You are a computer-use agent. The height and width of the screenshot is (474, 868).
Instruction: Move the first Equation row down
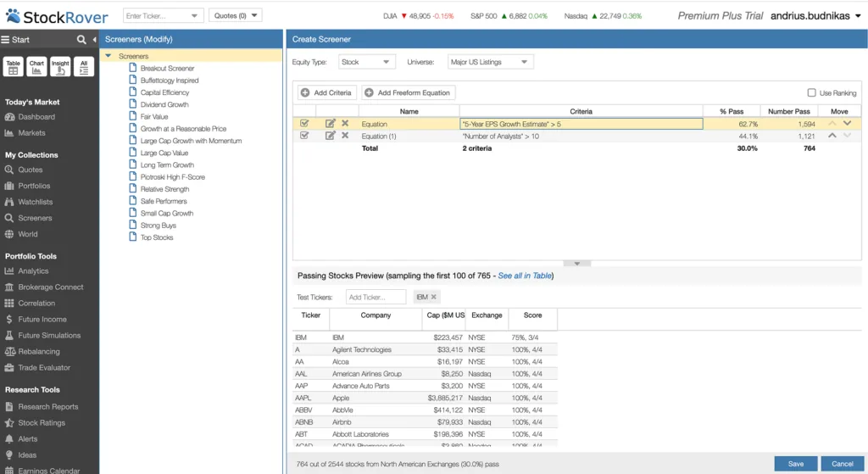[x=847, y=124]
